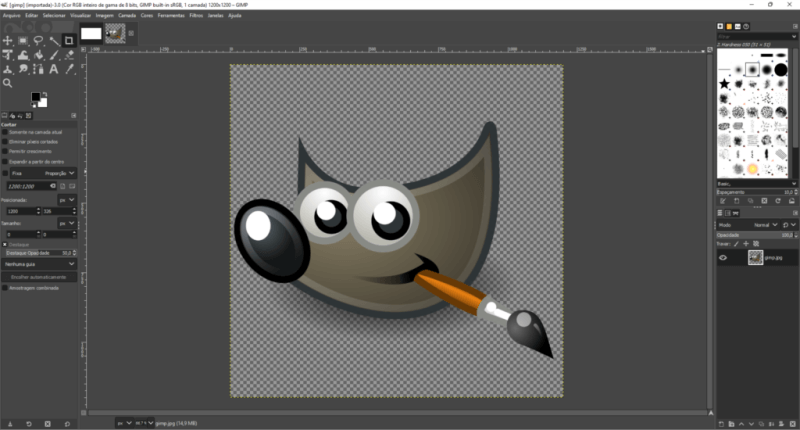Select the Text tool

[x=54, y=69]
